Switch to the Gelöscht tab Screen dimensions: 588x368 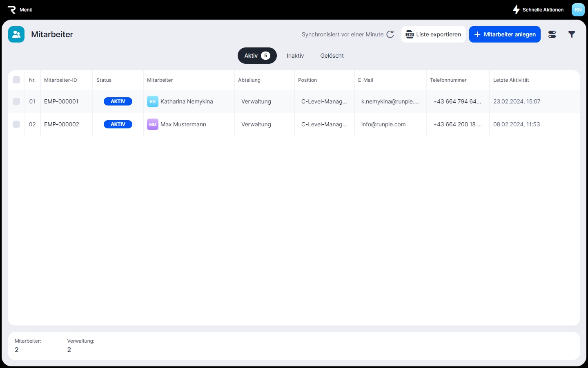tap(332, 56)
